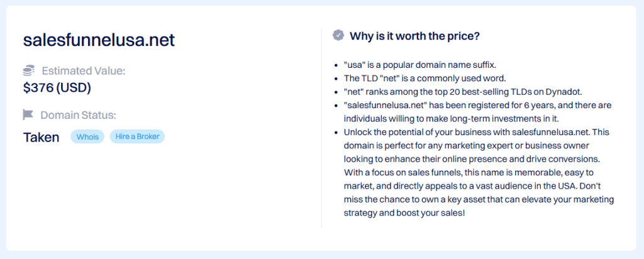
Task: Click the coins icon beside Estimated Value
Action: [x=28, y=70]
